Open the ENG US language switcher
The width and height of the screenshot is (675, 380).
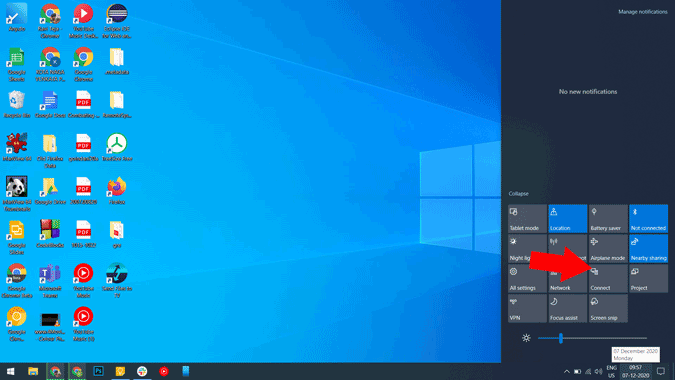click(611, 371)
